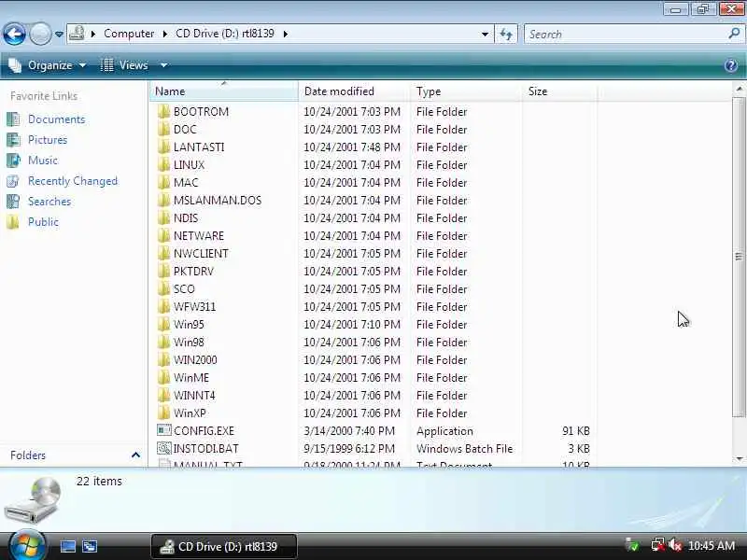This screenshot has width=747, height=560.
Task: Sort by Date modified column header
Action: pyautogui.click(x=354, y=91)
